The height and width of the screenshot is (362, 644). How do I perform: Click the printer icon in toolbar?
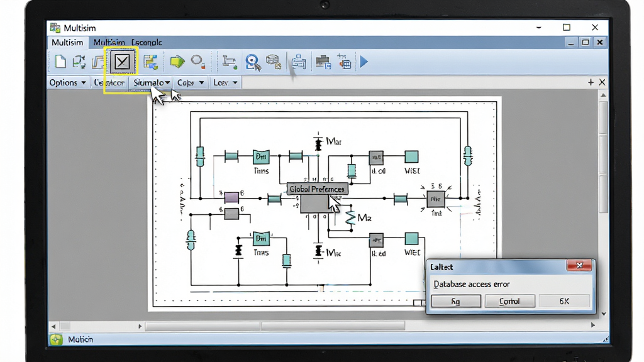[x=299, y=62]
